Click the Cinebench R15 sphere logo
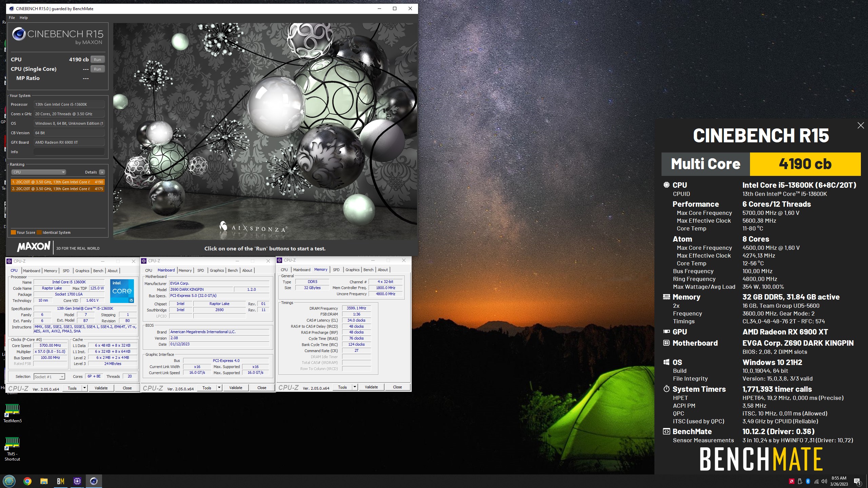This screenshot has height=488, width=868. coord(19,34)
